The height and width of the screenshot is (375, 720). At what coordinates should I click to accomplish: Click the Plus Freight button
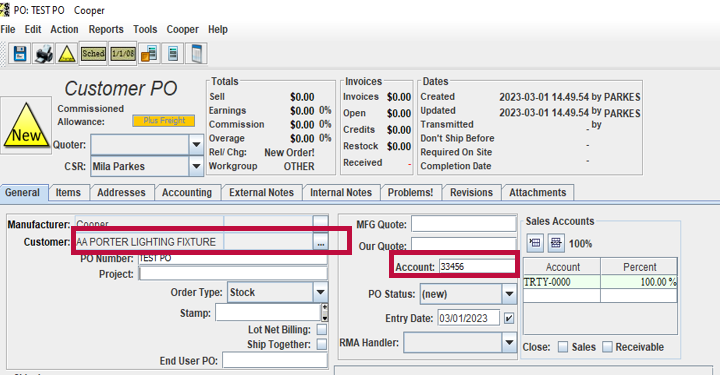[164, 121]
